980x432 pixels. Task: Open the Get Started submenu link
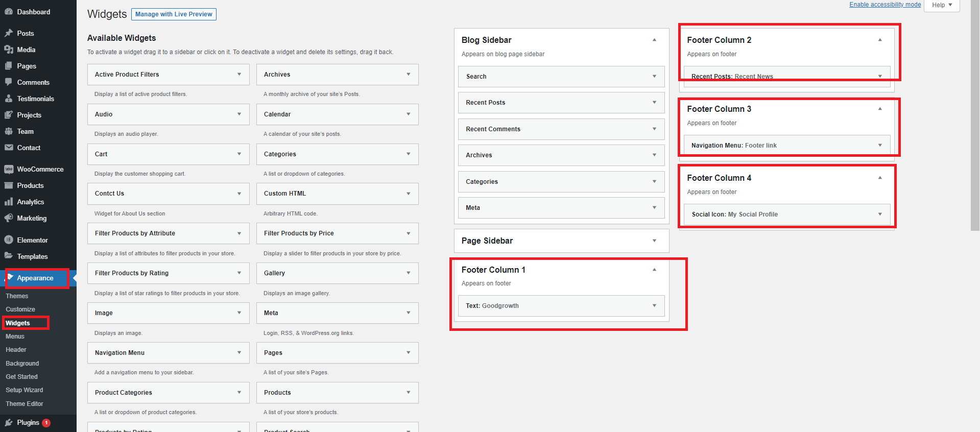point(21,377)
